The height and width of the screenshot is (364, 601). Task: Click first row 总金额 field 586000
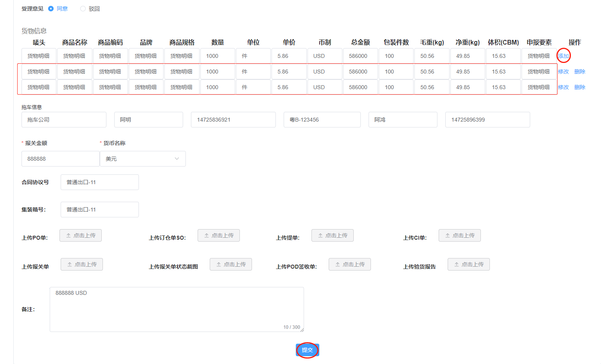click(x=360, y=56)
